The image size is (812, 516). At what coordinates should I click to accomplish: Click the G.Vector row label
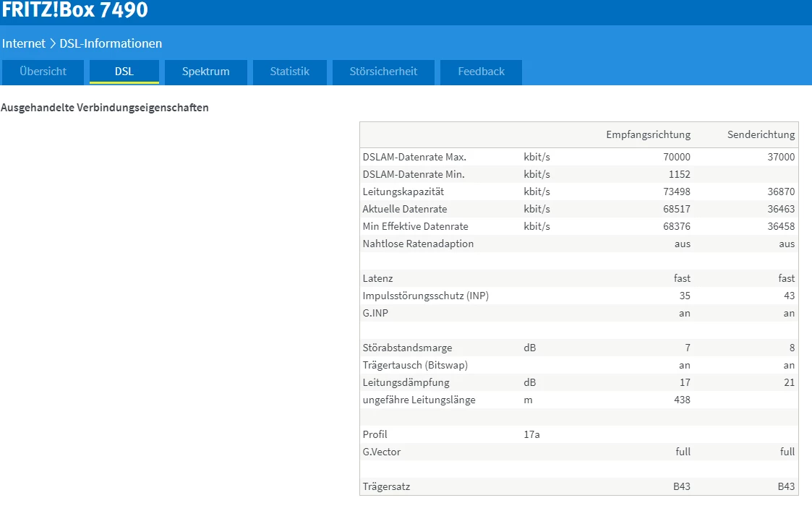pos(382,452)
